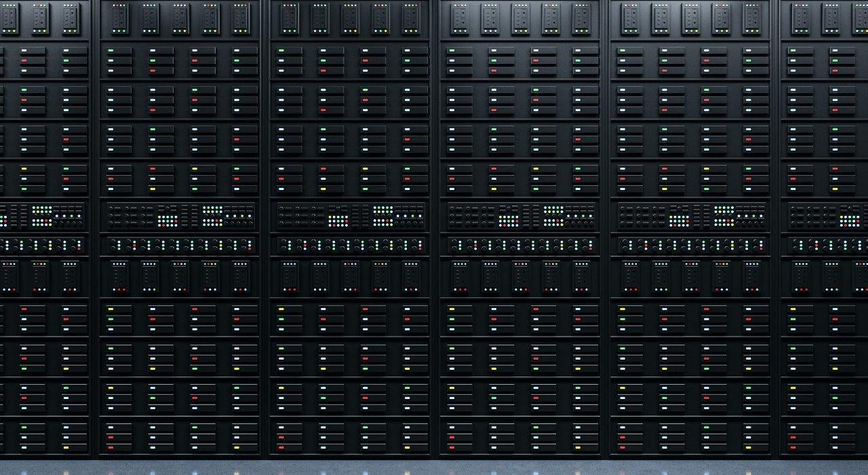Image resolution: width=868 pixels, height=475 pixels.
Task: Select the center top power module in third full rack
Action: pyautogui.click(x=520, y=18)
